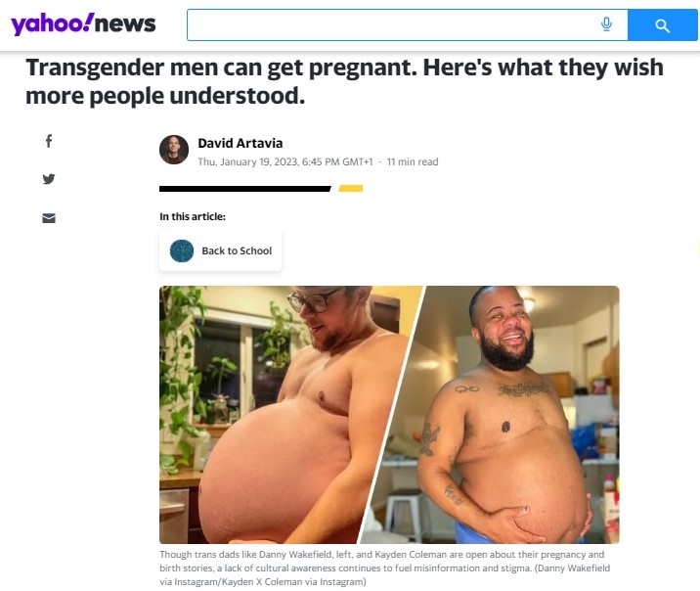This screenshot has height=591, width=700.
Task: Open David Artavia author name link
Action: (x=241, y=144)
